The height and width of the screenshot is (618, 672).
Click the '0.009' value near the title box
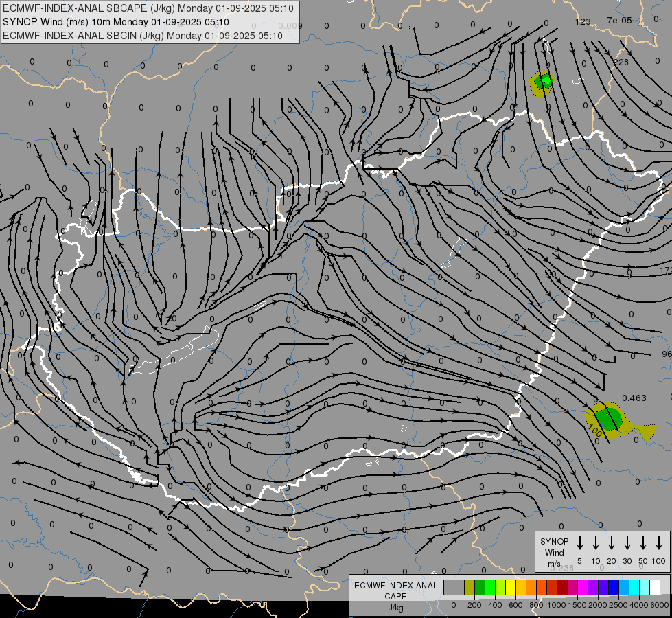(290, 25)
